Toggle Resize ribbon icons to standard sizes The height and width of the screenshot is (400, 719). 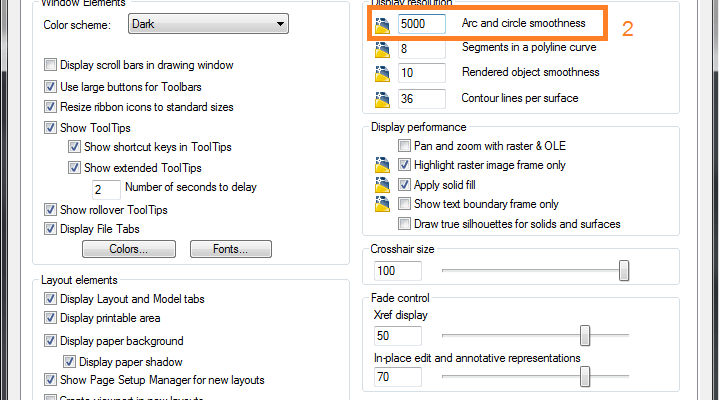pyautogui.click(x=50, y=107)
